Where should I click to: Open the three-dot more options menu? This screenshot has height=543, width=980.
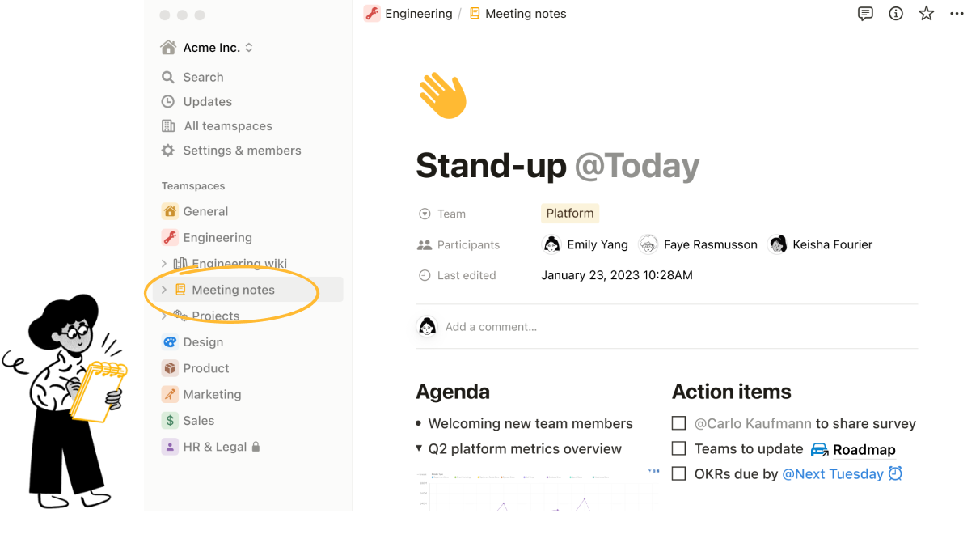[957, 14]
